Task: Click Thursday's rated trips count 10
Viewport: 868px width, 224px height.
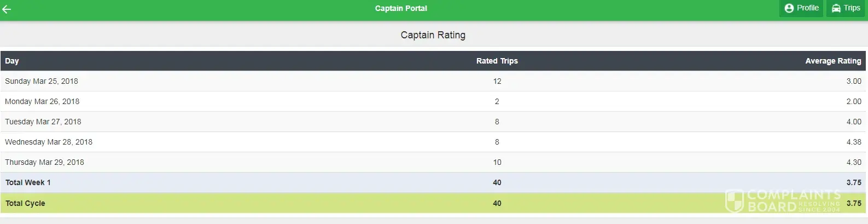Action: coord(497,162)
